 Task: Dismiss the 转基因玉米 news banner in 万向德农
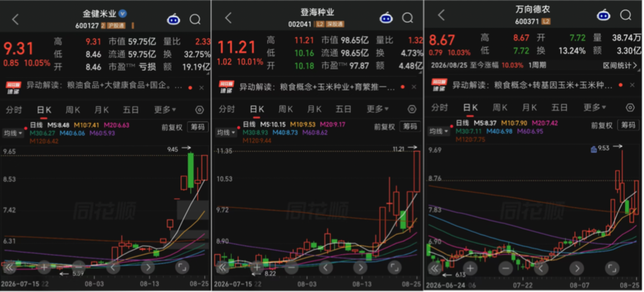[632, 85]
